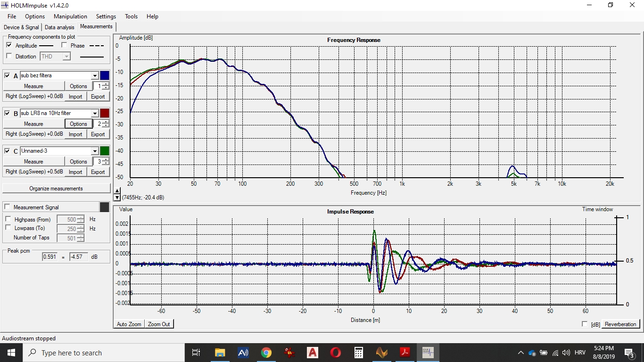This screenshot has width=644, height=362.
Task: Click Import for measurement C
Action: 75,172
